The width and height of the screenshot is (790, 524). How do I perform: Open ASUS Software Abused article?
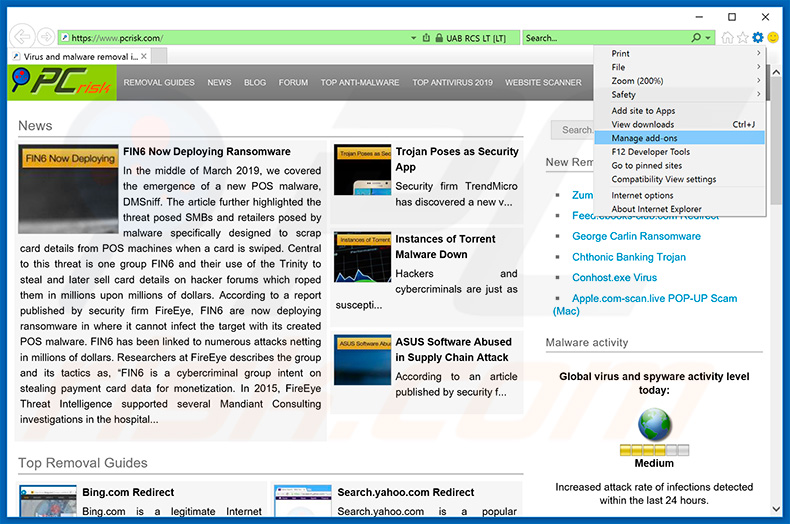coord(453,349)
